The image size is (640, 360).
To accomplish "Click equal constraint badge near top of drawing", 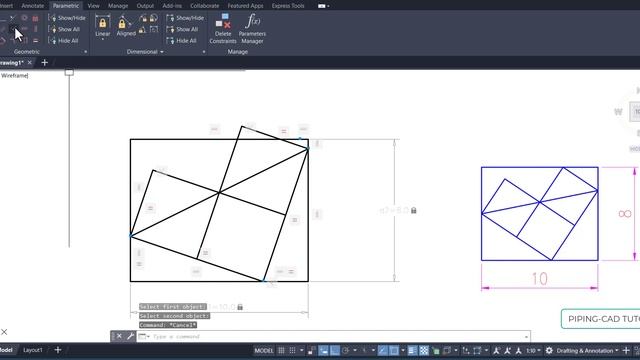I will point(284,131).
